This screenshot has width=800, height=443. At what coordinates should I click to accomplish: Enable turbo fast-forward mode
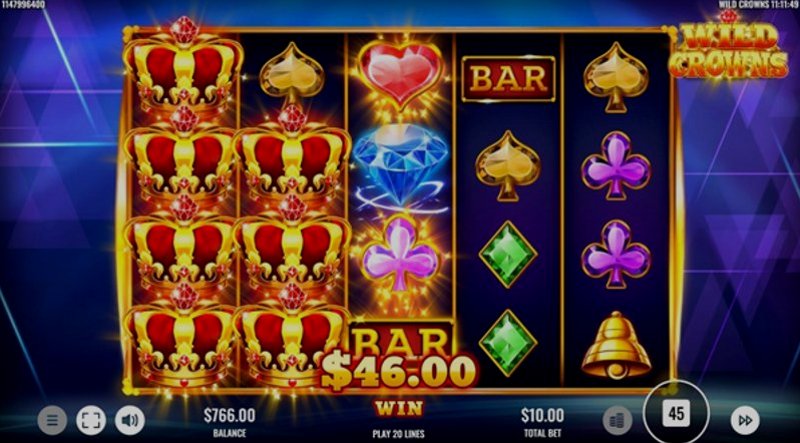tap(745, 421)
